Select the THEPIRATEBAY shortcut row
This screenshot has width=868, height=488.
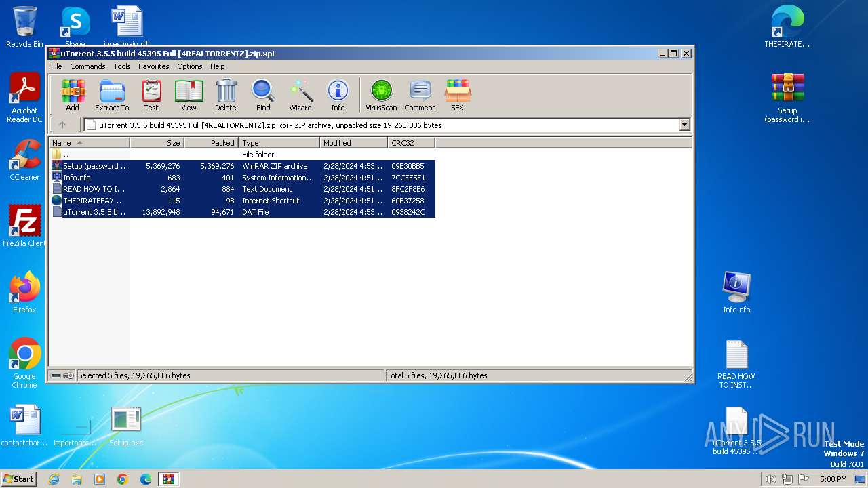tap(243, 201)
